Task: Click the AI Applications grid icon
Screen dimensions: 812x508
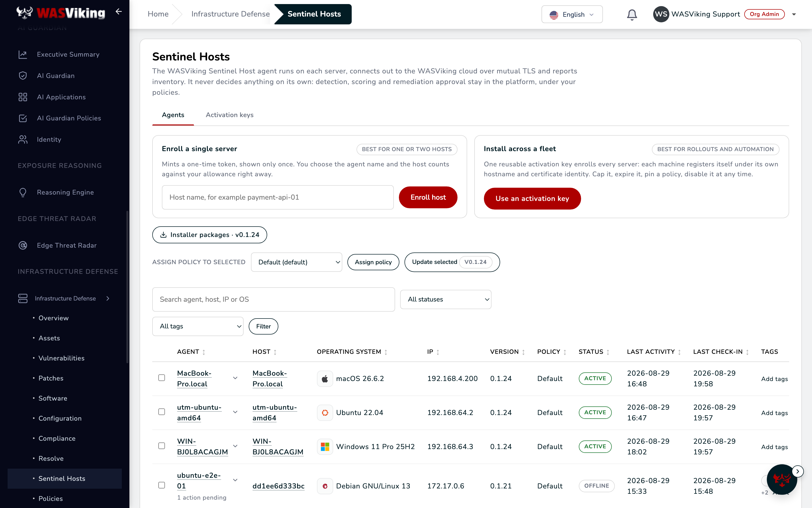Action: tap(23, 97)
